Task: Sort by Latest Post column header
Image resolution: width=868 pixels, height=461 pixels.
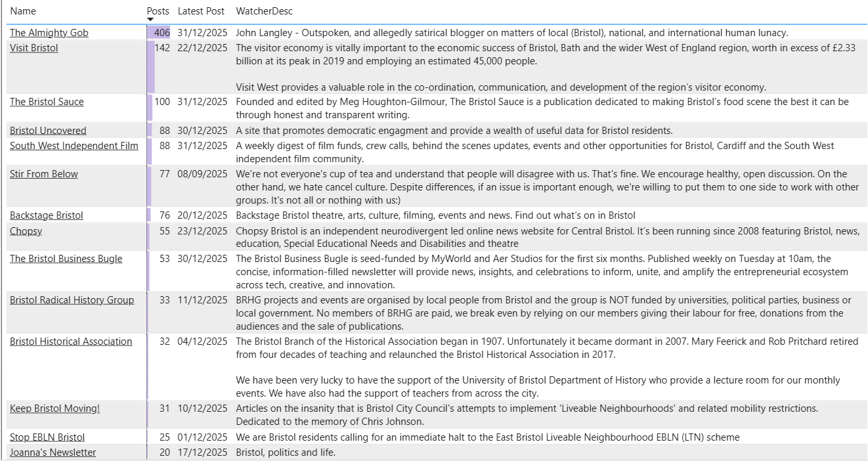Action: [x=201, y=11]
